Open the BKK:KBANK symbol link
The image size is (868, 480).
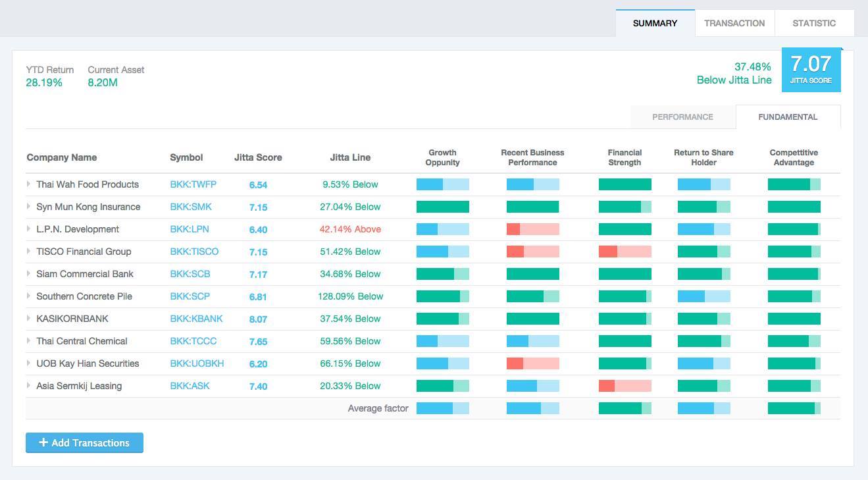(x=196, y=319)
